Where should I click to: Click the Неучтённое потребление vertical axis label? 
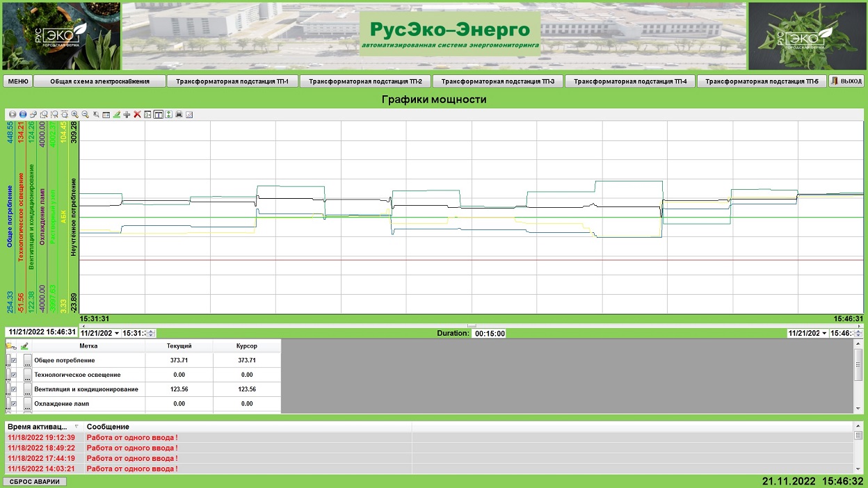[74, 217]
